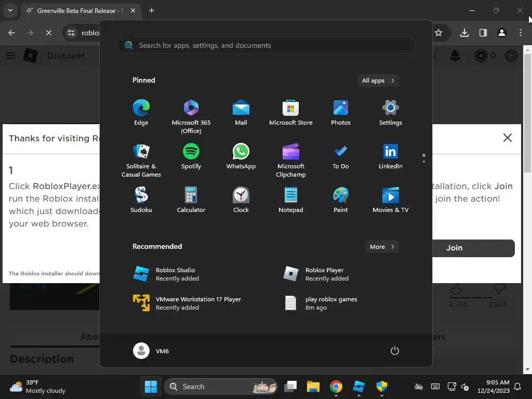Open Task View on taskbar
This screenshot has height=399, width=532.
[x=290, y=387]
